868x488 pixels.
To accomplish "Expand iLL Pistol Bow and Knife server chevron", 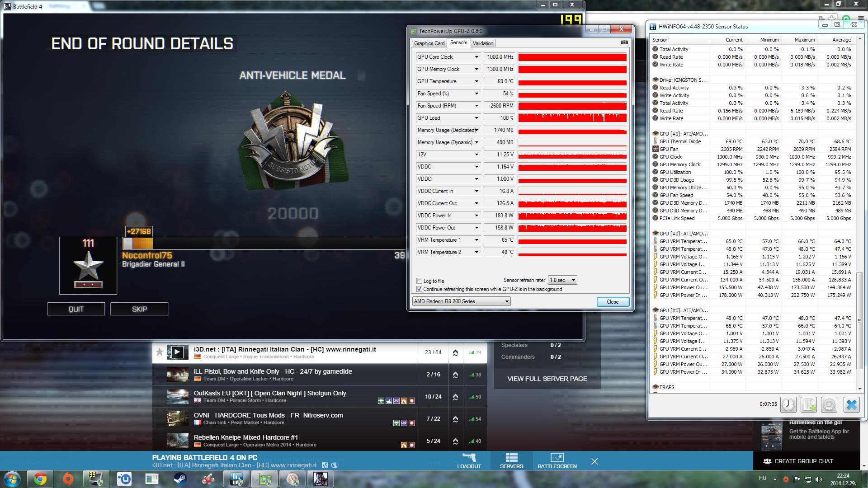I will pos(455,375).
